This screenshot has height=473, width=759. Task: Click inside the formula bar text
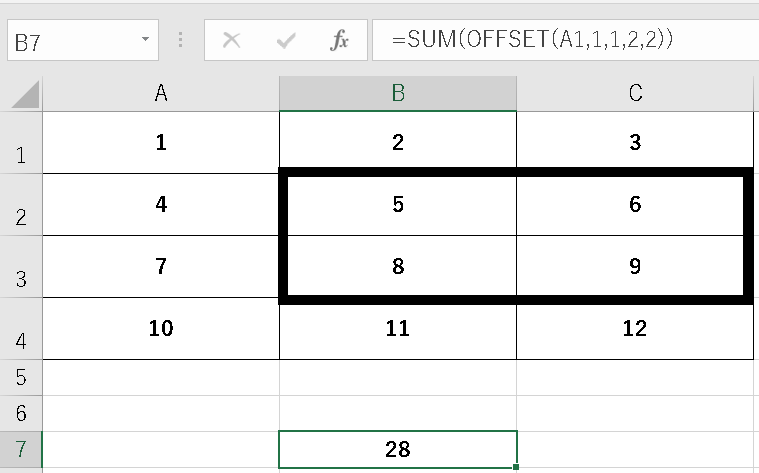pos(560,41)
